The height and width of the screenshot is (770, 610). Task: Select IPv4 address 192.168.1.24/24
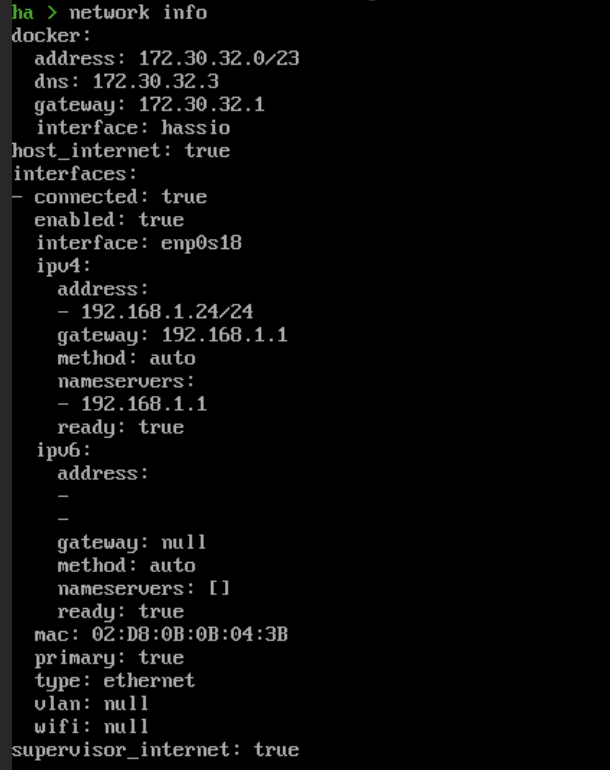[x=167, y=312]
